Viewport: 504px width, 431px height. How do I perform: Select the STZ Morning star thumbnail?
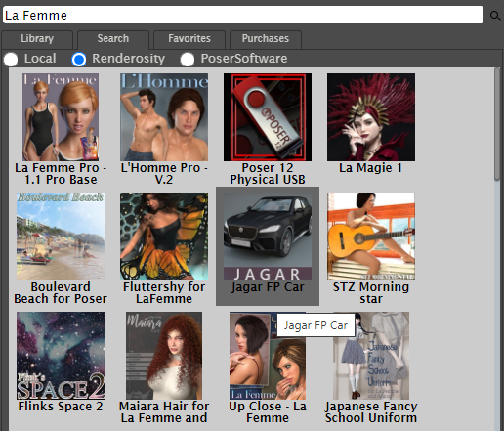pyautogui.click(x=371, y=237)
